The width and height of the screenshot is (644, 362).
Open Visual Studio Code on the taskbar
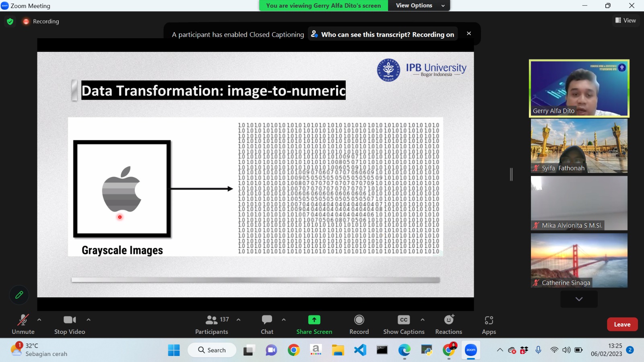(360, 350)
